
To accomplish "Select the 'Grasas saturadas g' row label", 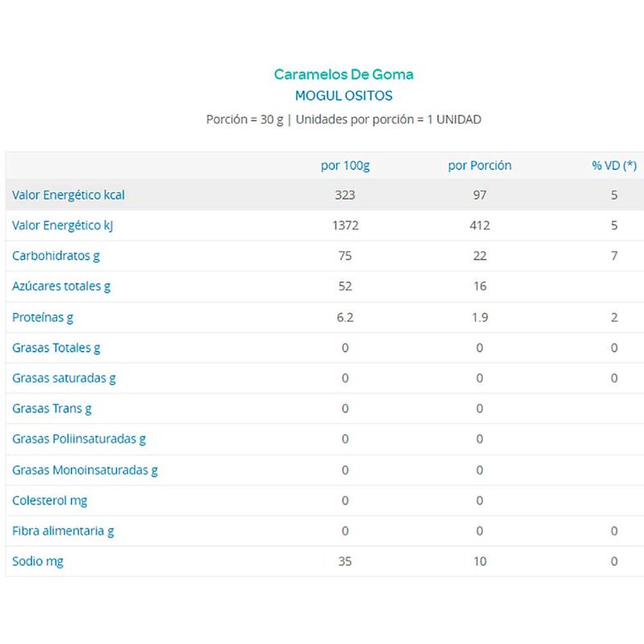I will (x=64, y=378).
